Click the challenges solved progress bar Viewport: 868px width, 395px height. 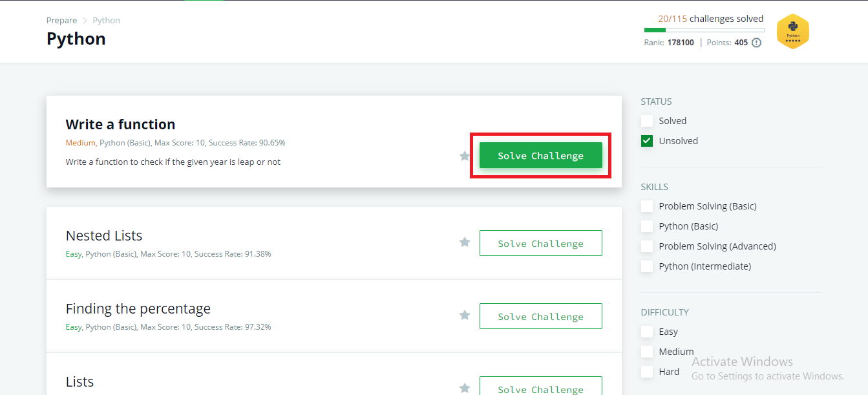click(704, 30)
